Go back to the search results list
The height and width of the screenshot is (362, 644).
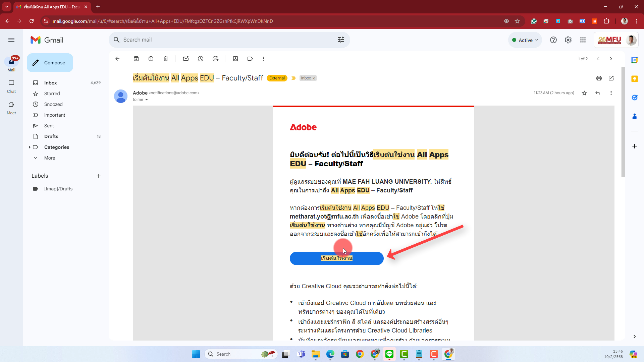point(117,59)
